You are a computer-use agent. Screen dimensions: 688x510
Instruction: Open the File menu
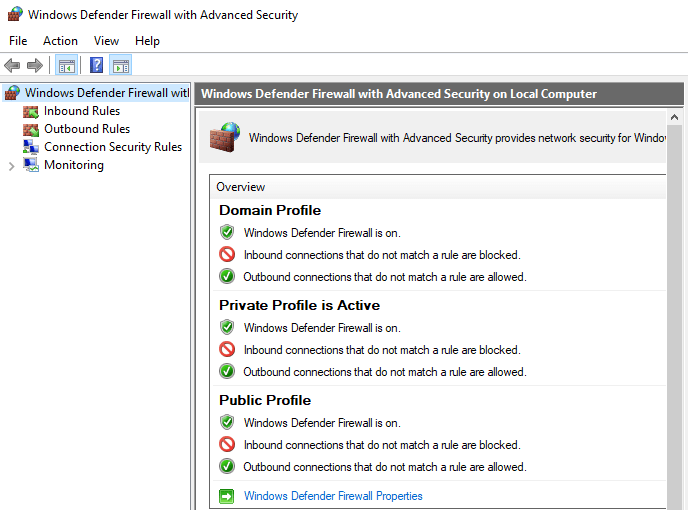(x=18, y=41)
